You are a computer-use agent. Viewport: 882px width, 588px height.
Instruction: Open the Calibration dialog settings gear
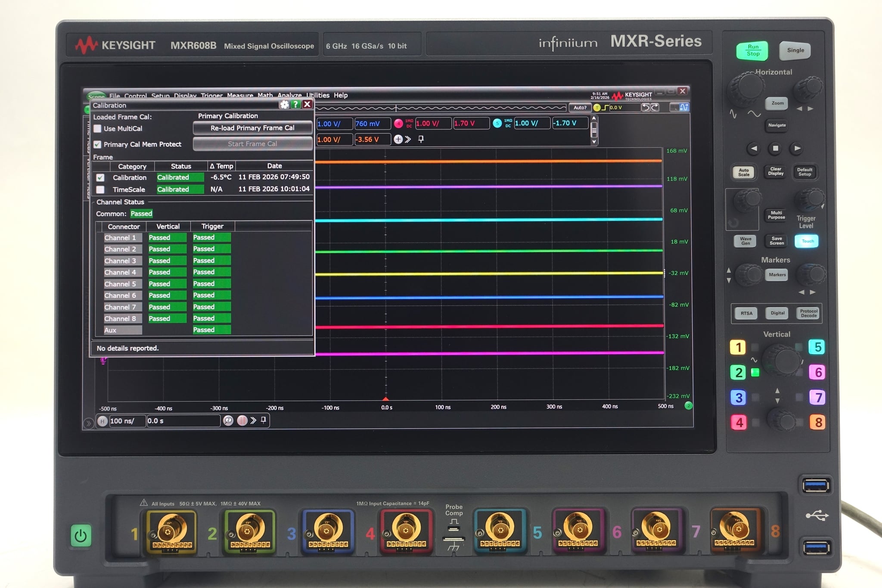coord(284,105)
